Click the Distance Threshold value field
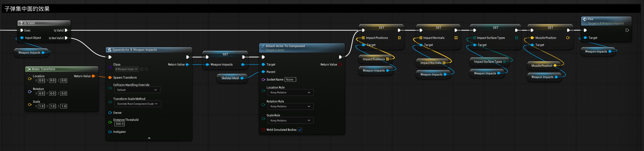Screen dimensions: 644x151 coord(120,124)
